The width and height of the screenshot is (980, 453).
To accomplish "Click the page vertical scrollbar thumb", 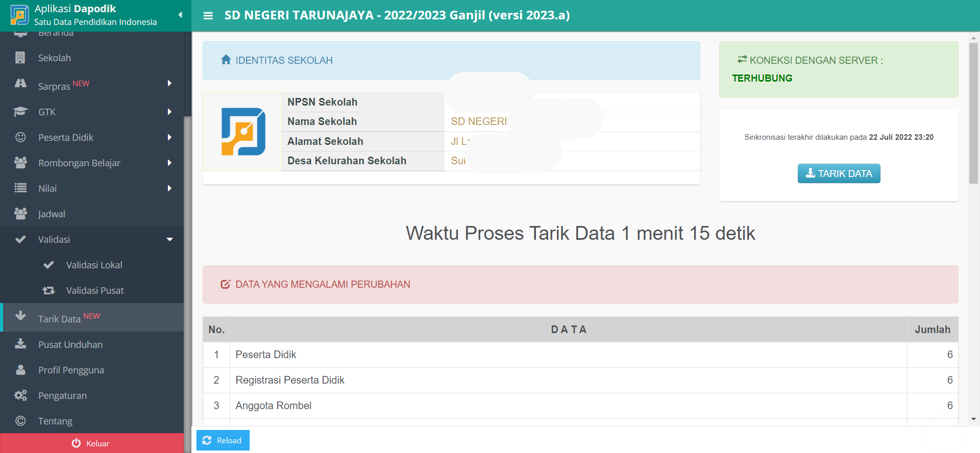I will pos(974,113).
